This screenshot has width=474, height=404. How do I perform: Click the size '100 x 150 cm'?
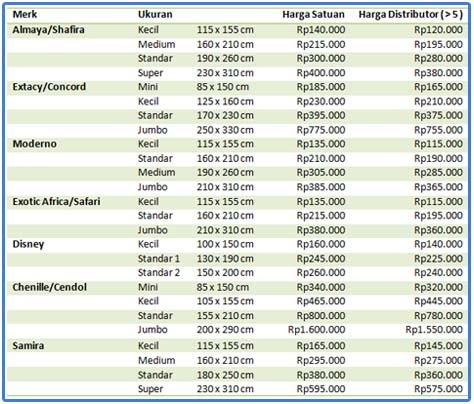225,244
